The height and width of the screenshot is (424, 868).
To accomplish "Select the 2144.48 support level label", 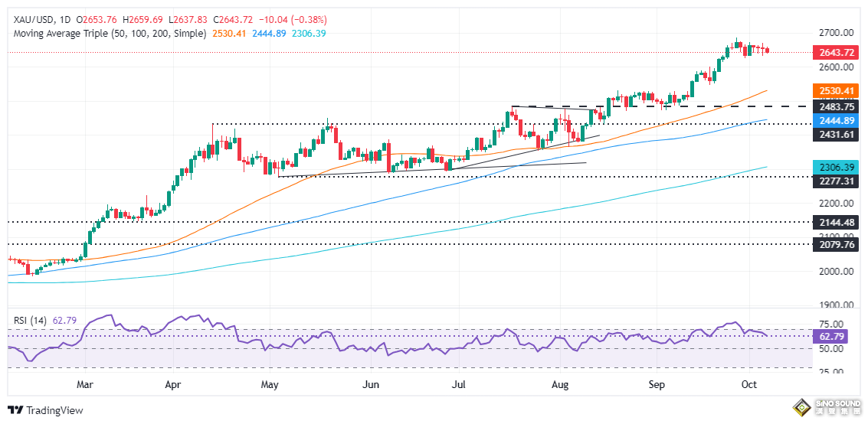I will tap(838, 222).
